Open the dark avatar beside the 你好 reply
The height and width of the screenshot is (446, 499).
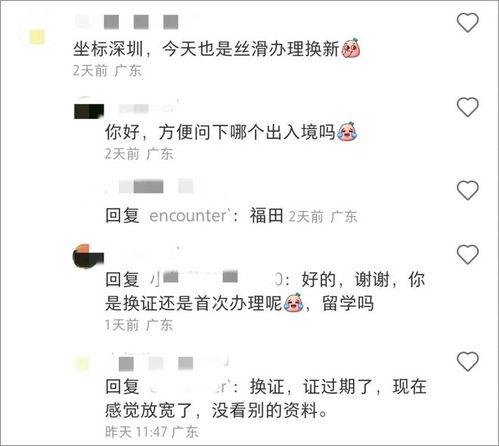tap(89, 111)
